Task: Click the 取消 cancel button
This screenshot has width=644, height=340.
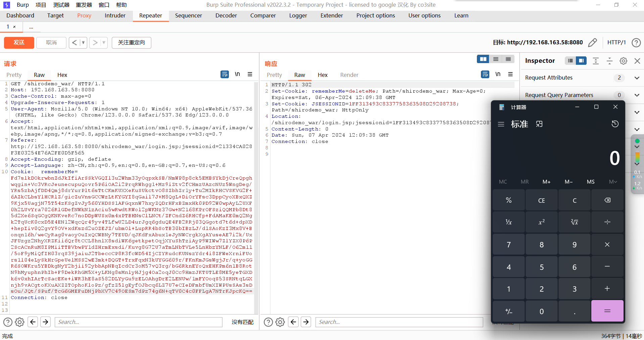Action: pyautogui.click(x=51, y=43)
